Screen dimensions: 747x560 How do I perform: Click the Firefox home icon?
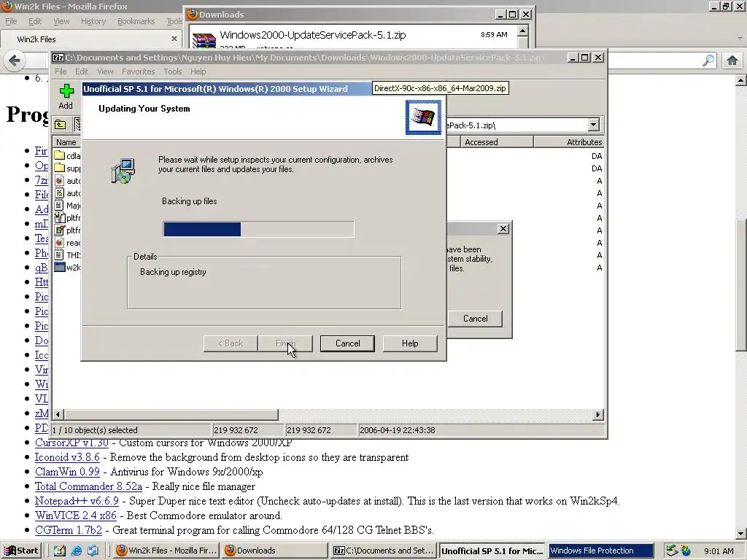pos(732,61)
